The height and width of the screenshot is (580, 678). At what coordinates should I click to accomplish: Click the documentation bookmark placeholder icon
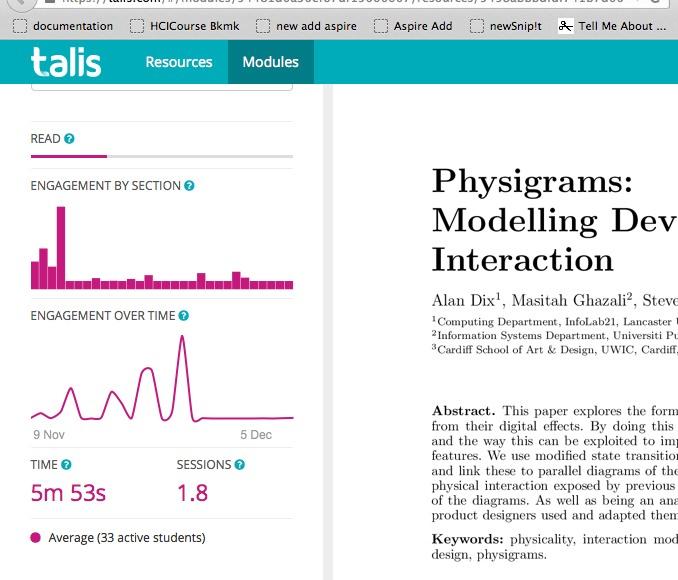coord(20,26)
